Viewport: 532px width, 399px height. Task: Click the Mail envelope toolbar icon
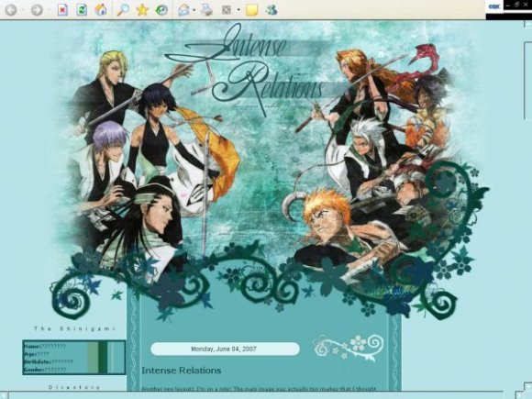[x=183, y=10]
